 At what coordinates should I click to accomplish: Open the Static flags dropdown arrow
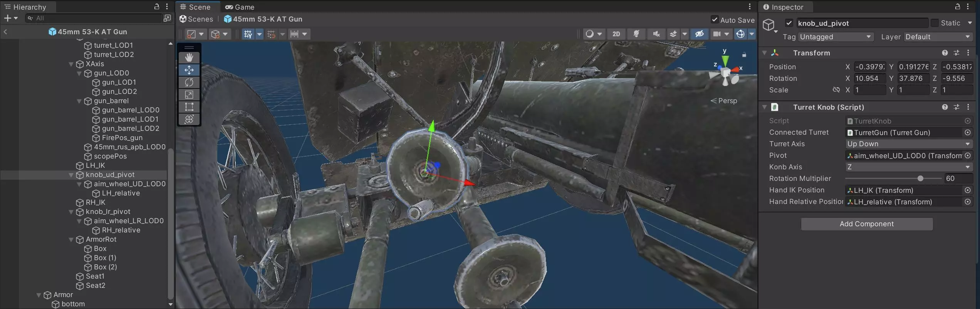[x=970, y=23]
